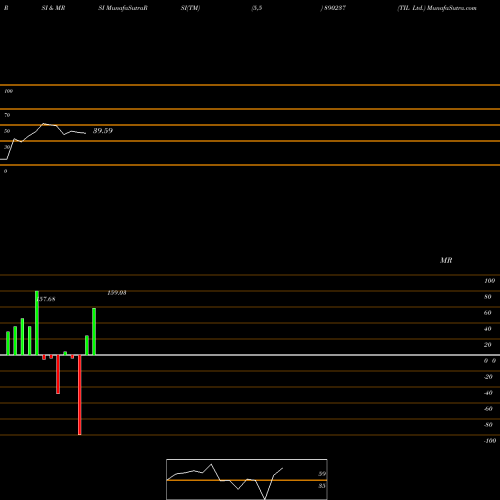Click the MR panel title

(x=446, y=260)
